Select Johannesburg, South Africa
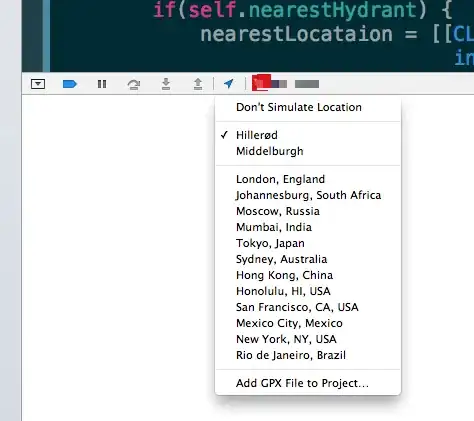 tap(308, 195)
